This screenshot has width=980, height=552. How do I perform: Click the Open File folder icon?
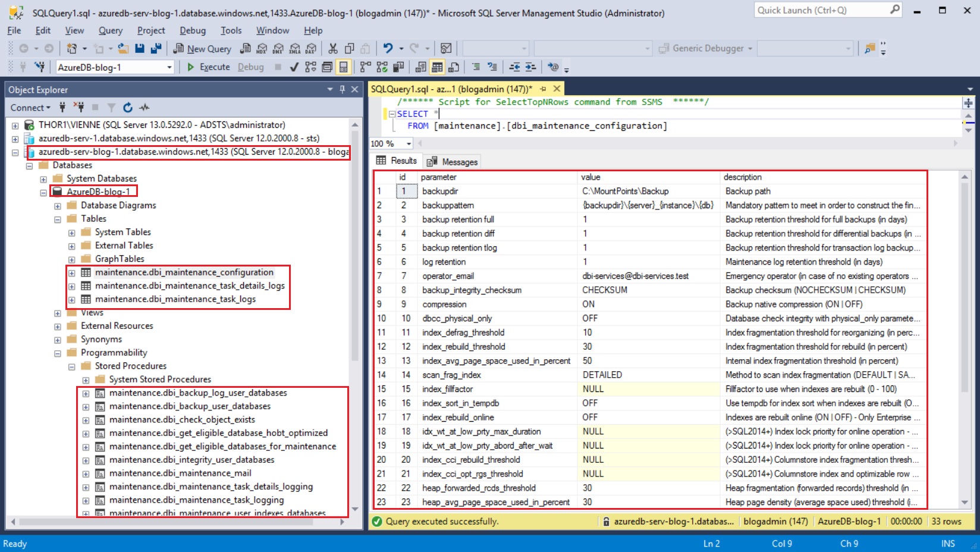coord(123,48)
